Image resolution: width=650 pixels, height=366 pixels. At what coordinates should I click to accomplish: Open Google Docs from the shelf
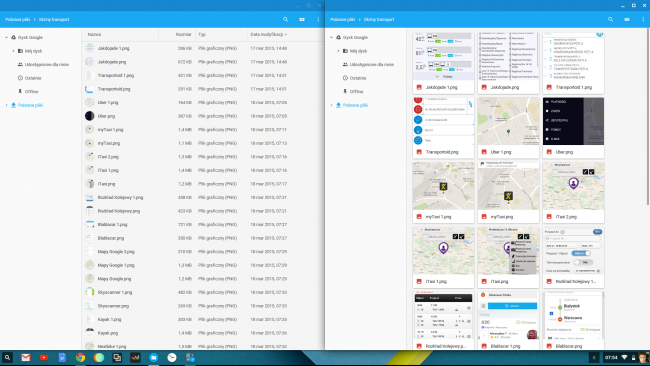tap(62, 357)
